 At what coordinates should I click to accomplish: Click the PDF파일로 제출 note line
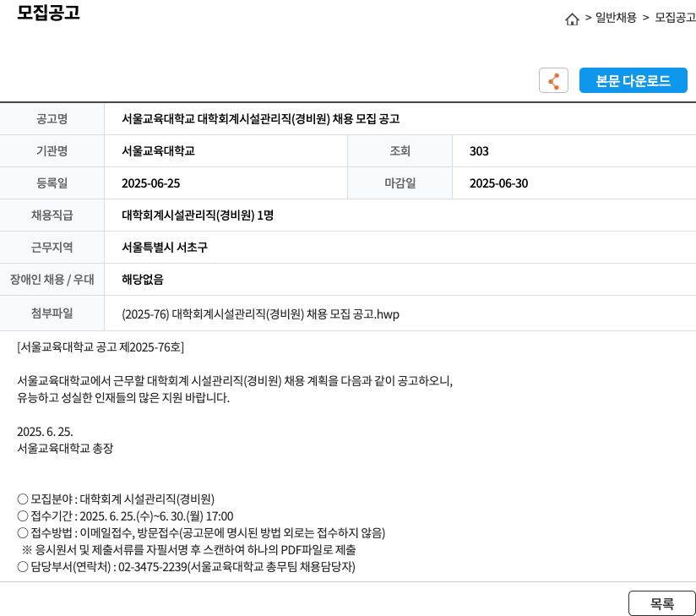188,550
